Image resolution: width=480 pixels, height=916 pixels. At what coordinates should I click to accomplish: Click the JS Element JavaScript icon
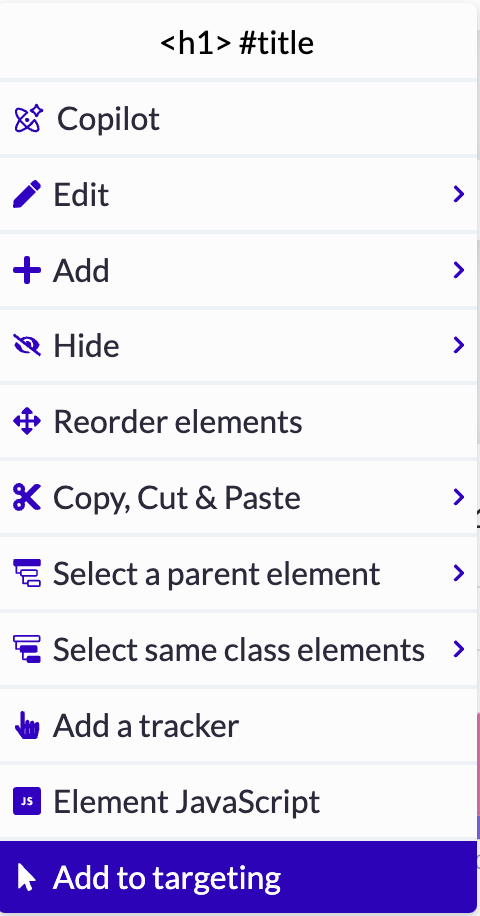27,801
